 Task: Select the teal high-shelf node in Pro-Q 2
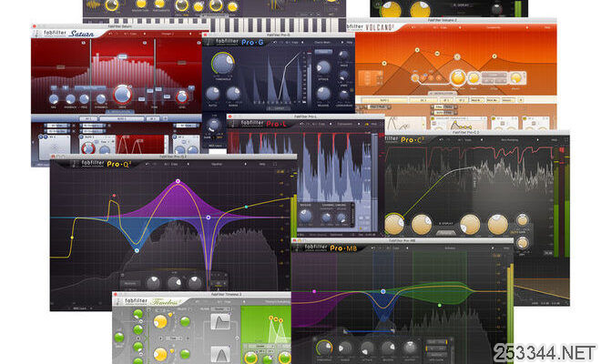point(246,207)
